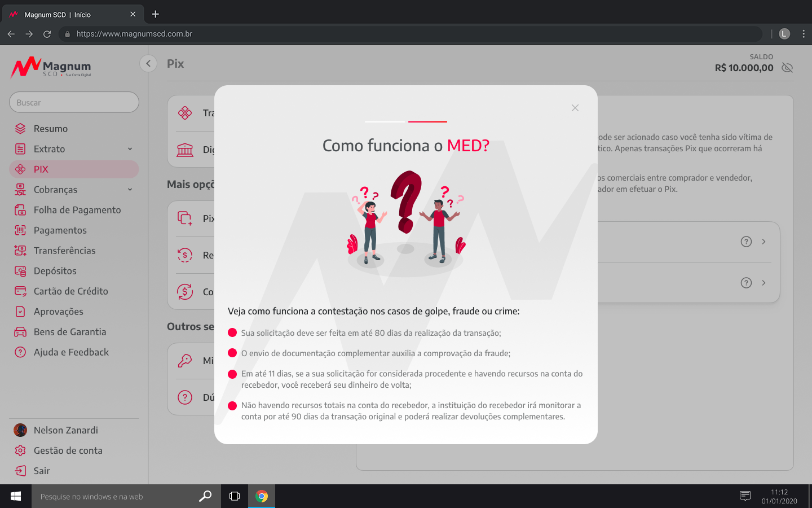812x508 pixels.
Task: Open Depósitos from the sidebar label
Action: click(55, 271)
